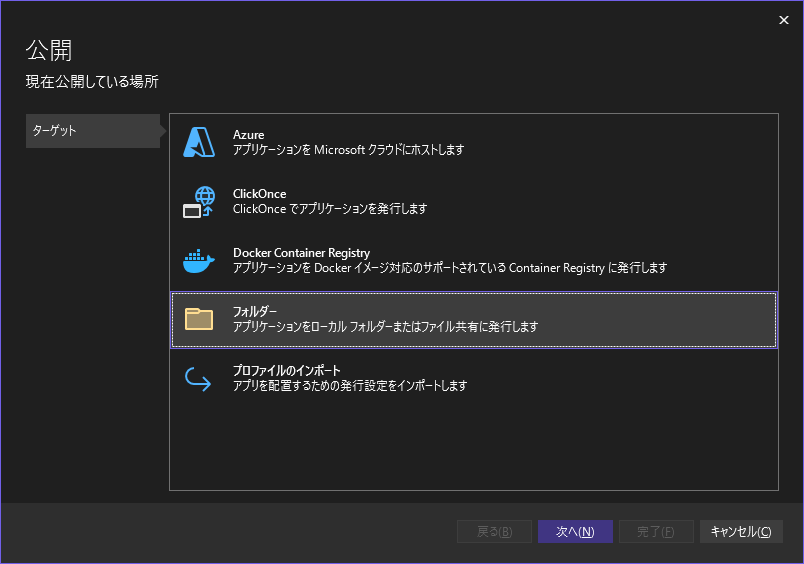Screen dimensions: 804x564
Task: Click the Docker イメージ対応 description line
Action: (450, 268)
